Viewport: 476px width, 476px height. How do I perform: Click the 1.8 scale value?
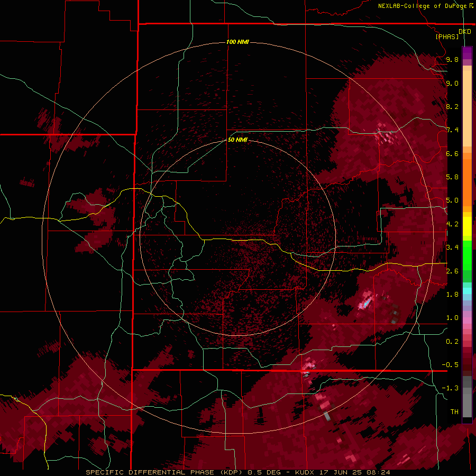pyautogui.click(x=452, y=295)
